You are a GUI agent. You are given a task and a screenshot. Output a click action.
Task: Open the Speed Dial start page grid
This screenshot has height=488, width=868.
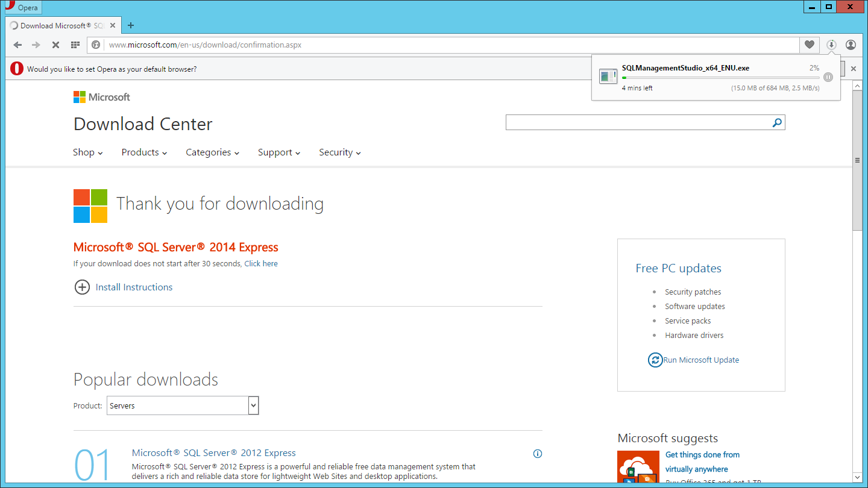coord(75,45)
